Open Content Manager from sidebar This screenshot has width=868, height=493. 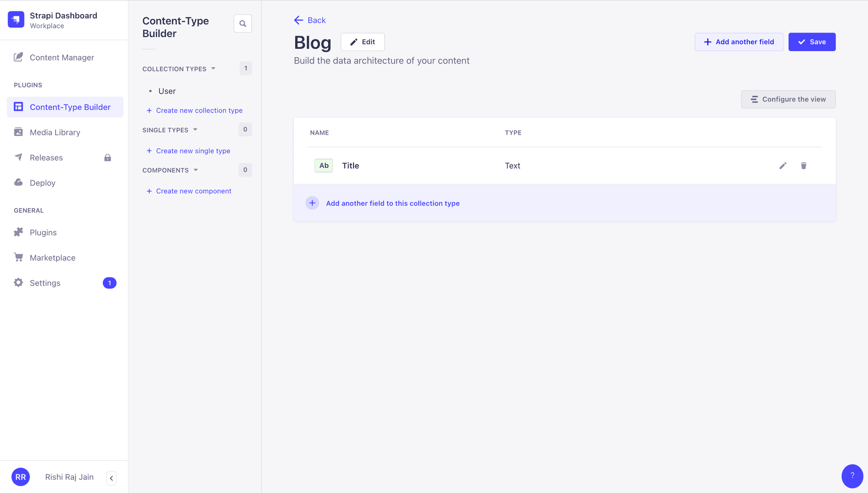(x=62, y=57)
